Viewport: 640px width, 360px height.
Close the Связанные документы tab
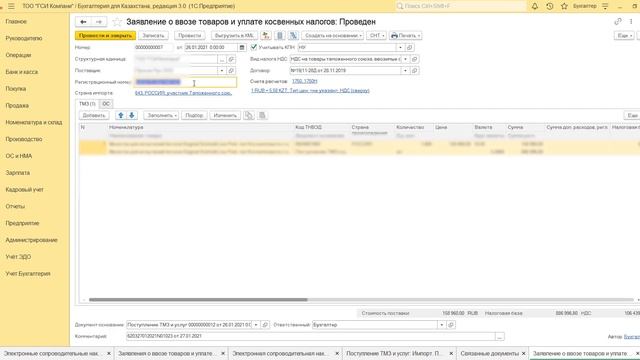[524, 353]
